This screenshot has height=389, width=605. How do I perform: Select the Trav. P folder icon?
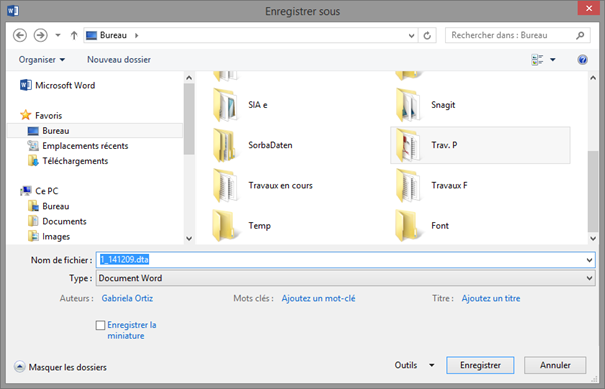[408, 145]
